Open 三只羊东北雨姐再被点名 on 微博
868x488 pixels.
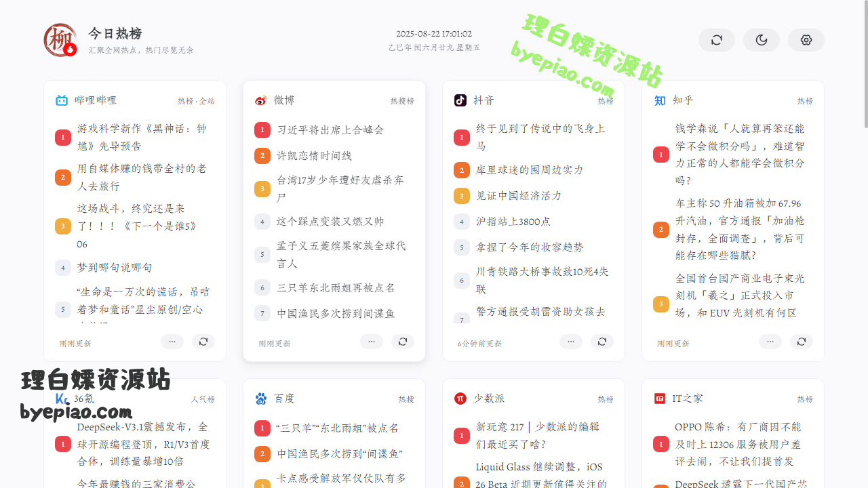[336, 287]
